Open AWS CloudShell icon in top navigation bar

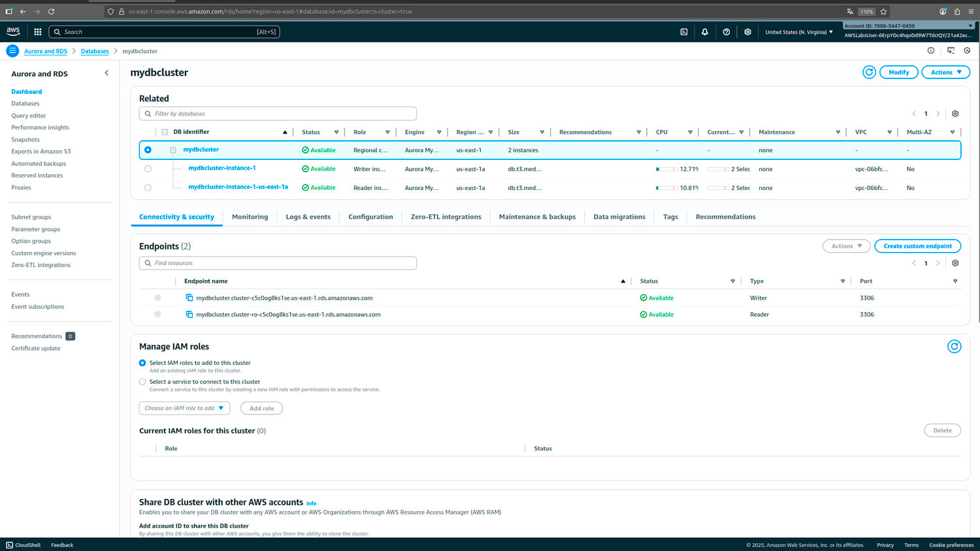683,32
